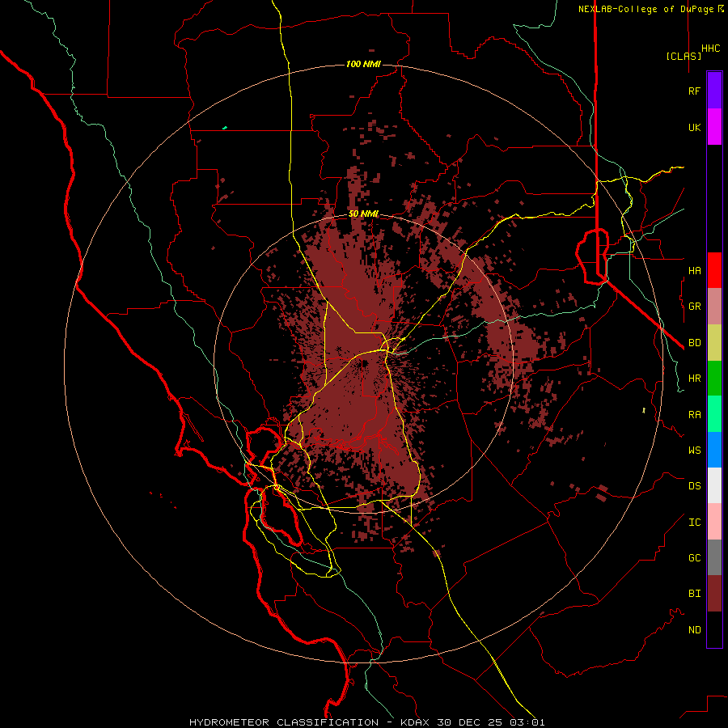Click the RF purple legend swatch
The image size is (728, 728).
(714, 91)
